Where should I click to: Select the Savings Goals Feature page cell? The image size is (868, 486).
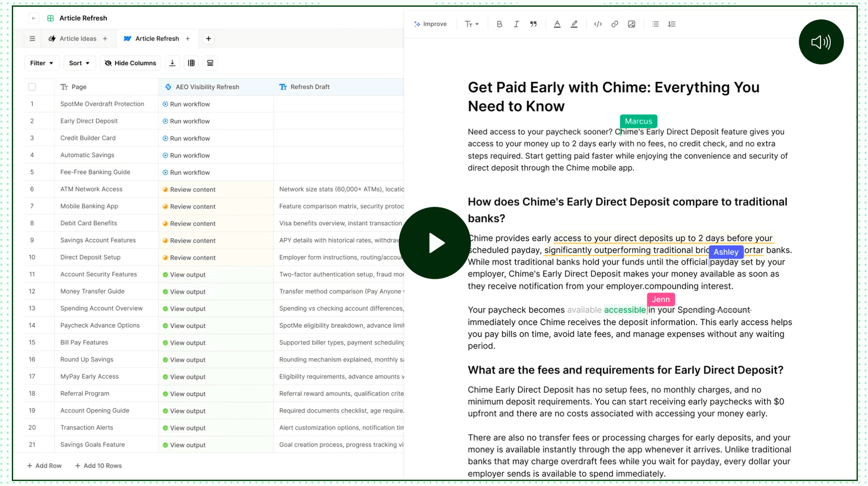click(x=106, y=444)
